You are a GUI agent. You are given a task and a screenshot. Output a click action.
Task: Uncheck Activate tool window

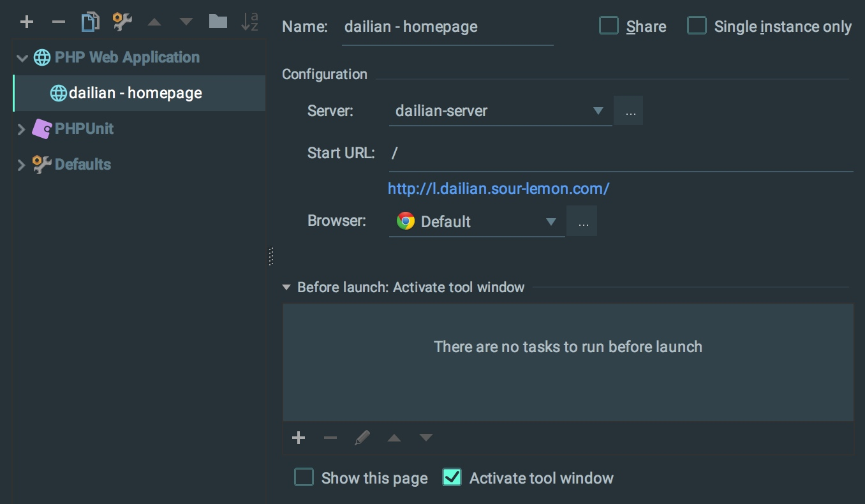452,478
